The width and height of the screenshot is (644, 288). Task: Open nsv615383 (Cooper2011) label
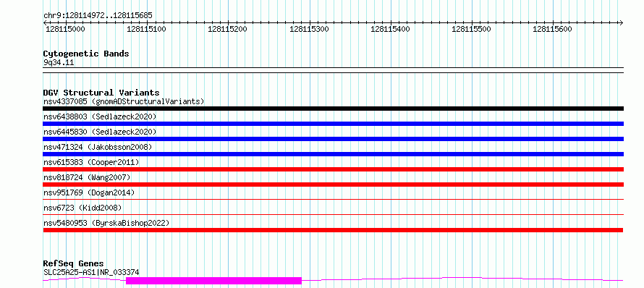[x=91, y=162]
